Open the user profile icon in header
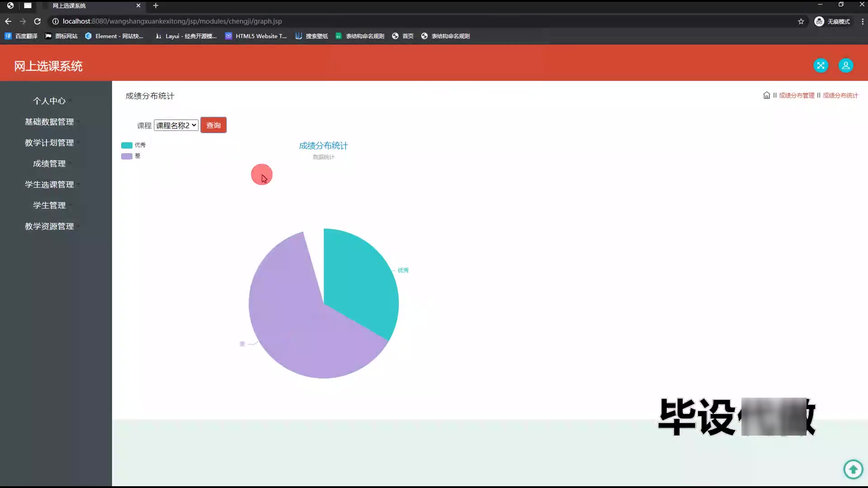Viewport: 868px width, 488px height. (x=845, y=66)
